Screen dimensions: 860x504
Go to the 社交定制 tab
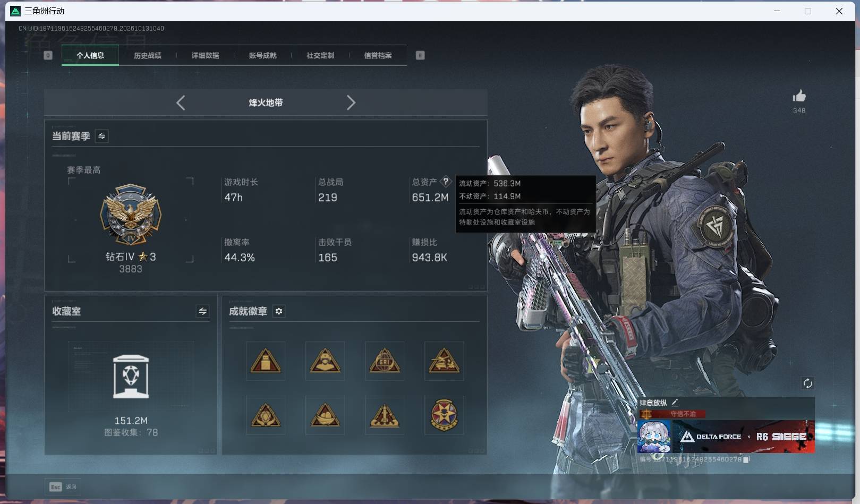(x=320, y=55)
